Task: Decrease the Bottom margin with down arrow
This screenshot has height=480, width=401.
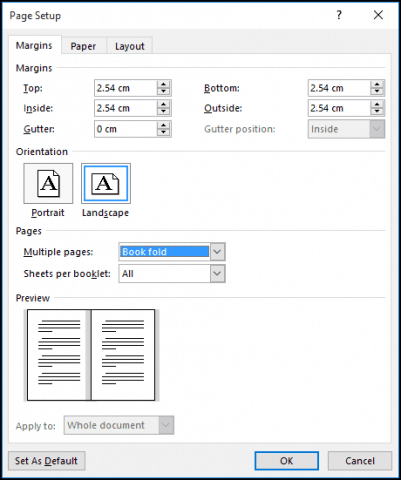Action: pos(377,92)
